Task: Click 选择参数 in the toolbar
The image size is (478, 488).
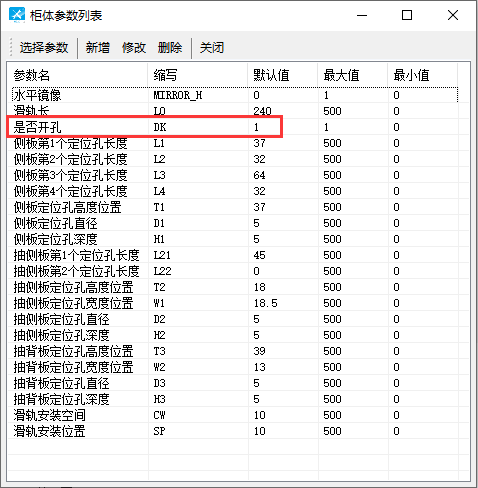Action: [44, 48]
